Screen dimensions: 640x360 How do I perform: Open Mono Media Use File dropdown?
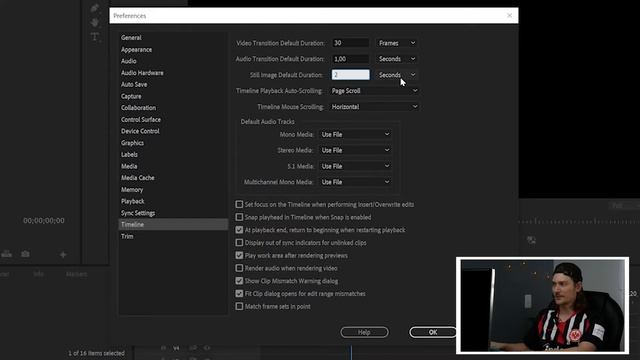(355, 134)
